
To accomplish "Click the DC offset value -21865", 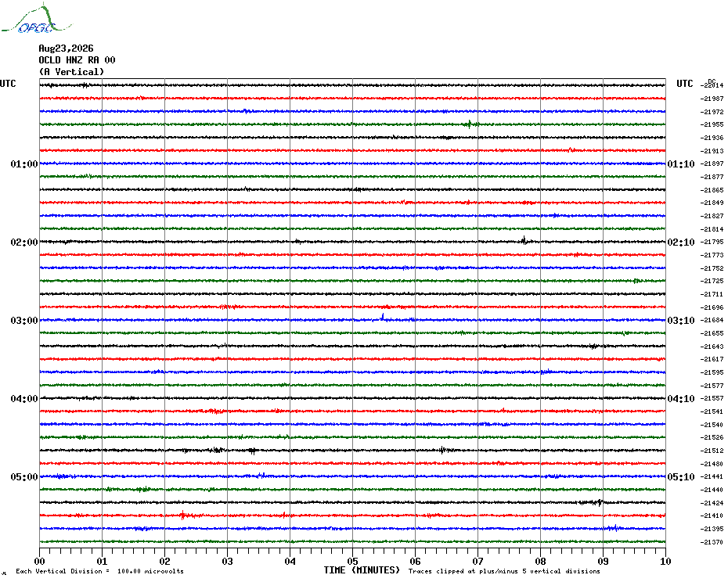I will pos(712,190).
